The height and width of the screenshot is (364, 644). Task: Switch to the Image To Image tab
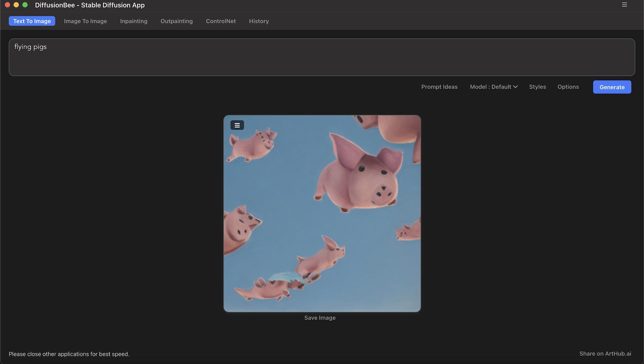click(x=85, y=21)
